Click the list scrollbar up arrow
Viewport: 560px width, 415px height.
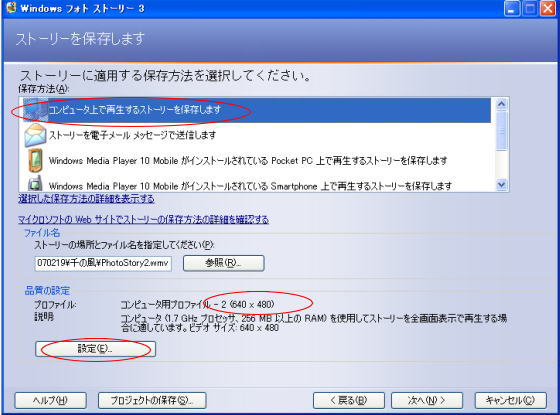pos(501,104)
